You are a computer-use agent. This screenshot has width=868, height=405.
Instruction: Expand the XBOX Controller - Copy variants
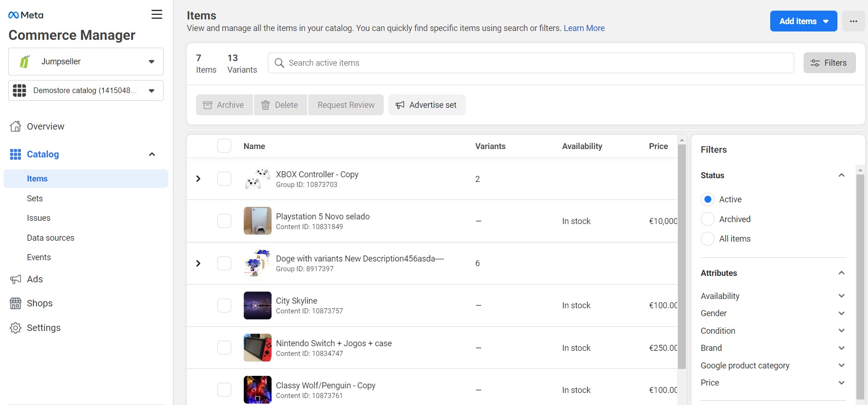coord(198,179)
